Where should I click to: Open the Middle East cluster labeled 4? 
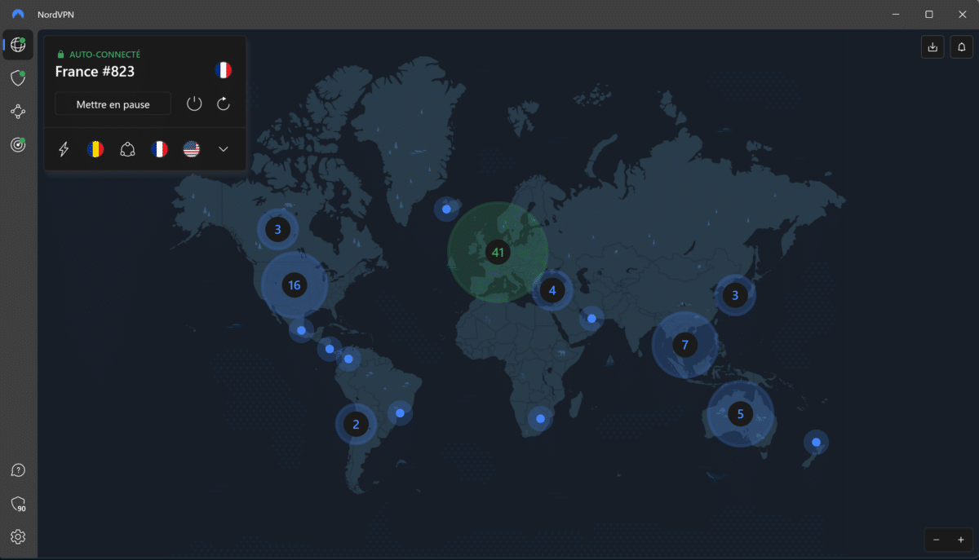[x=552, y=290]
